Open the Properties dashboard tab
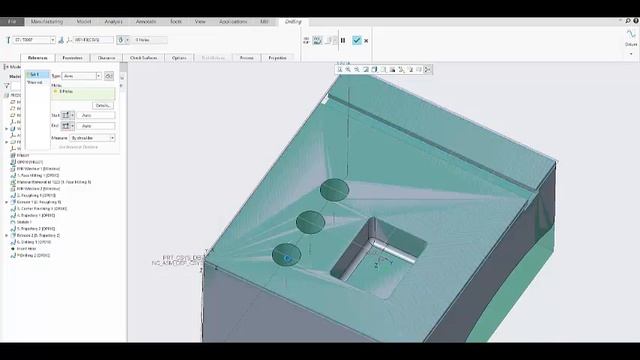This screenshot has height=360, width=640. pyautogui.click(x=278, y=58)
